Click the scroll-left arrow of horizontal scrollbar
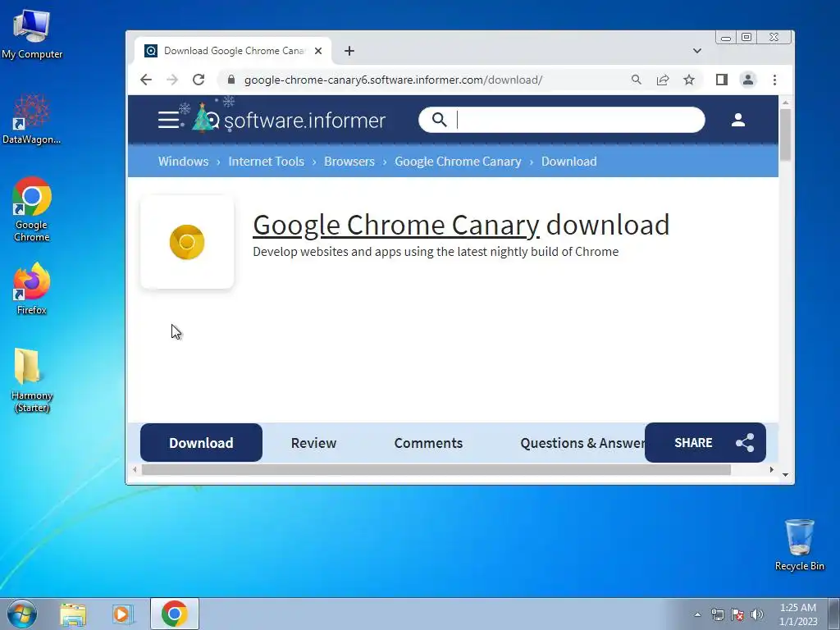The height and width of the screenshot is (630, 840). pyautogui.click(x=135, y=470)
